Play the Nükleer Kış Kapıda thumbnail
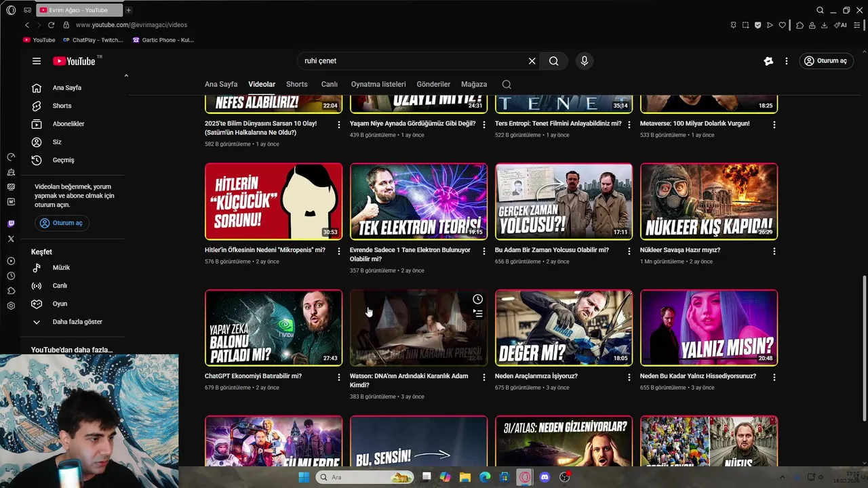 [709, 201]
